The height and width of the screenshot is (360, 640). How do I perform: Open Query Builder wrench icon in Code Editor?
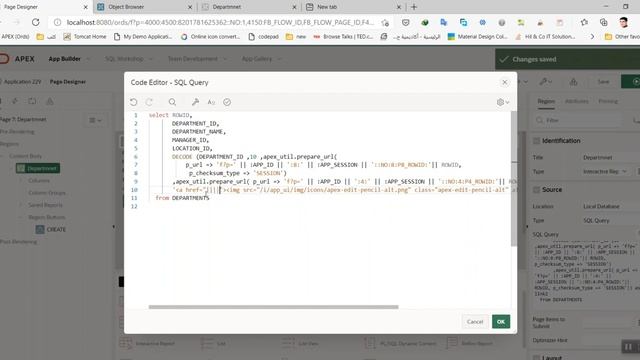coord(196,102)
